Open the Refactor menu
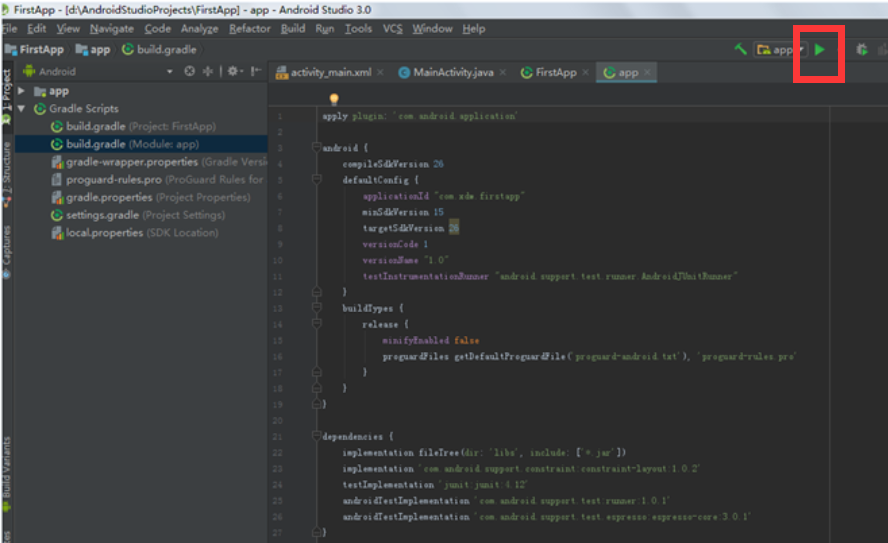Image resolution: width=888 pixels, height=543 pixels. tap(249, 28)
